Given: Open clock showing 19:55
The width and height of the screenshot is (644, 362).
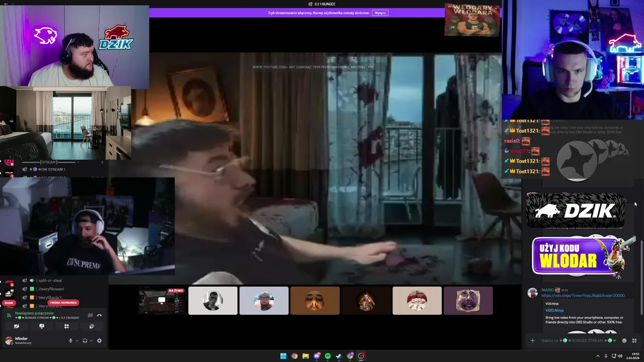Looking at the screenshot, I should pos(632,356).
